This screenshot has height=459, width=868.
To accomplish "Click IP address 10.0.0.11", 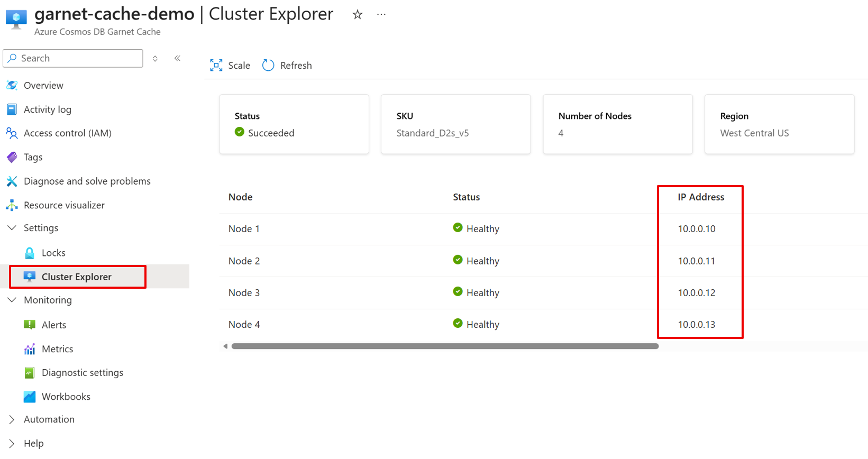I will coord(697,261).
